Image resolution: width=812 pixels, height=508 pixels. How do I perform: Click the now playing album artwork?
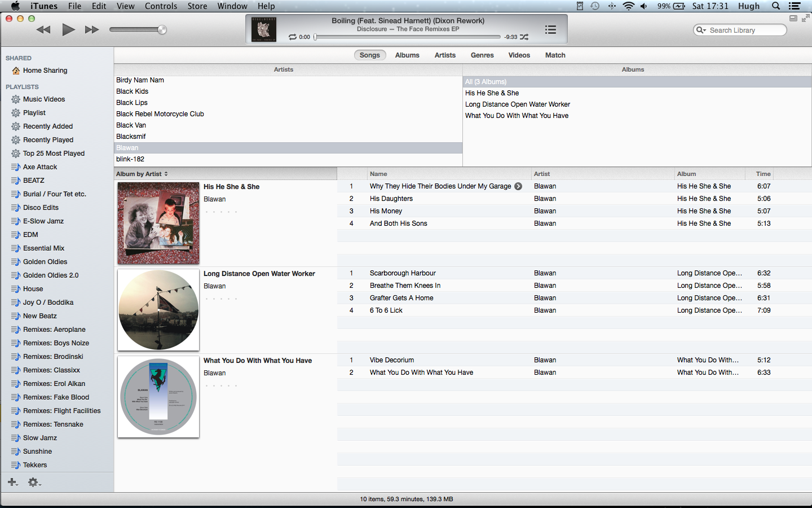pyautogui.click(x=263, y=29)
